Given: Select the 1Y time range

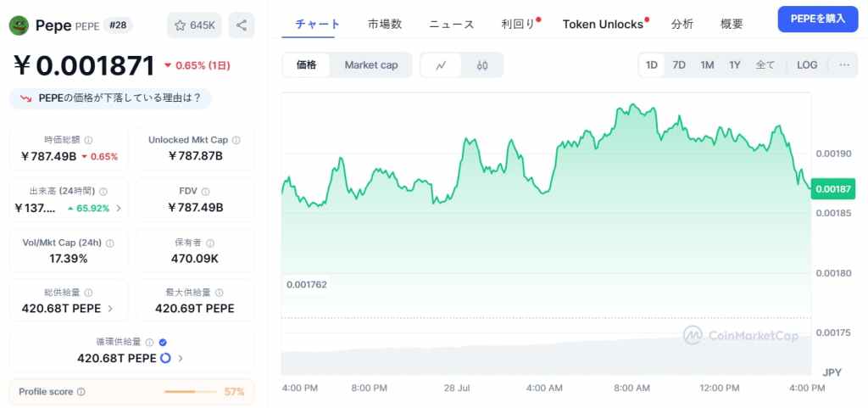Looking at the screenshot, I should 735,64.
